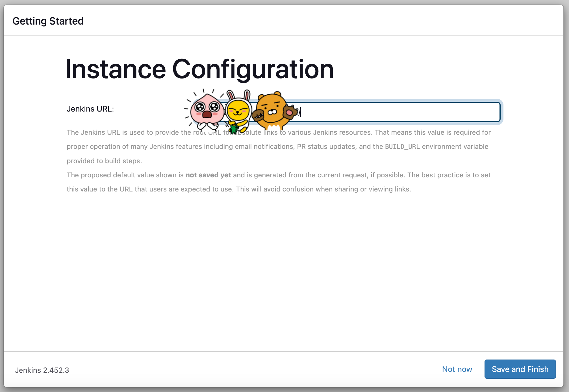Image resolution: width=569 pixels, height=392 pixels.
Task: Click the Instance Configuration heading
Action: (x=199, y=69)
